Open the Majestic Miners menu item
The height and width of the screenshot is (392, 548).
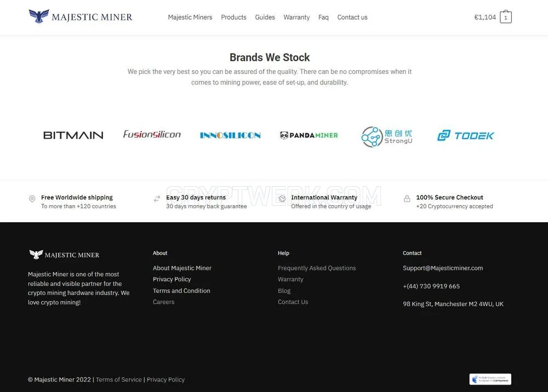point(190,17)
